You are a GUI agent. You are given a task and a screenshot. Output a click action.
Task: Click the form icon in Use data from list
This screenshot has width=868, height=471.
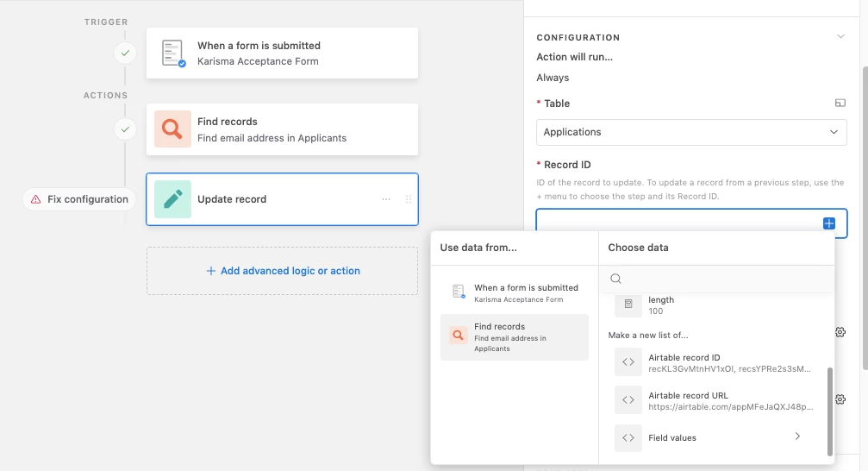click(x=459, y=292)
